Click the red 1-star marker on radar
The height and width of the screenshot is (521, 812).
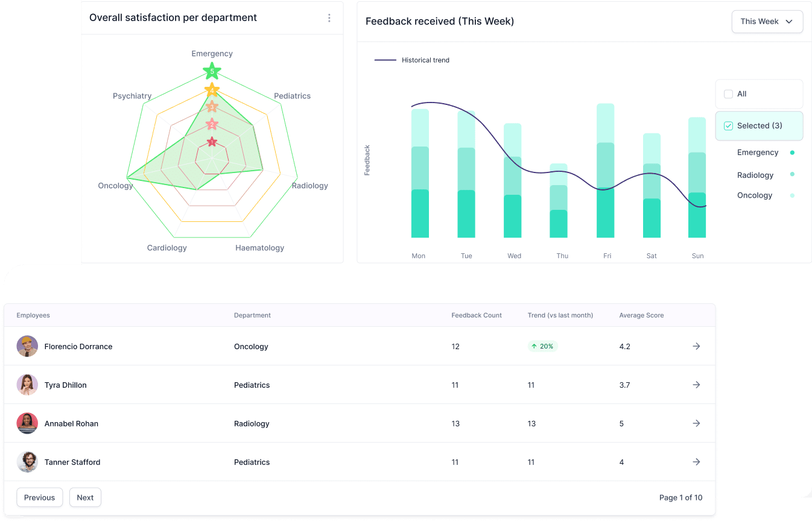(x=211, y=142)
